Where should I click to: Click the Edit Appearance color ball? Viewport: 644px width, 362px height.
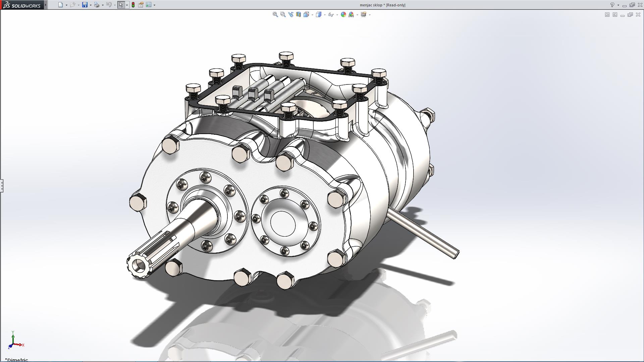tap(343, 14)
